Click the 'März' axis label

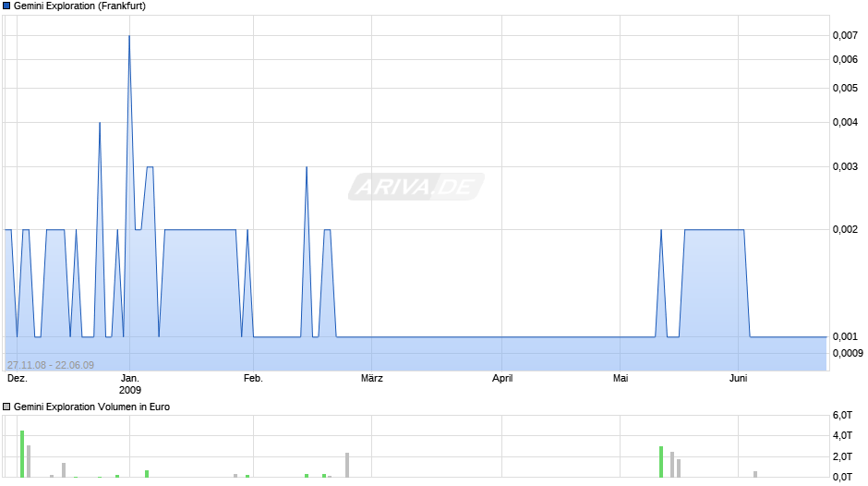pos(372,379)
